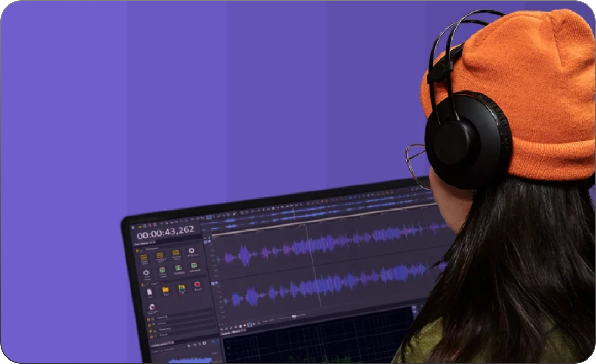Click the folder icon containing a blue picture
Screen dimensions: 596x364
pyautogui.click(x=182, y=288)
